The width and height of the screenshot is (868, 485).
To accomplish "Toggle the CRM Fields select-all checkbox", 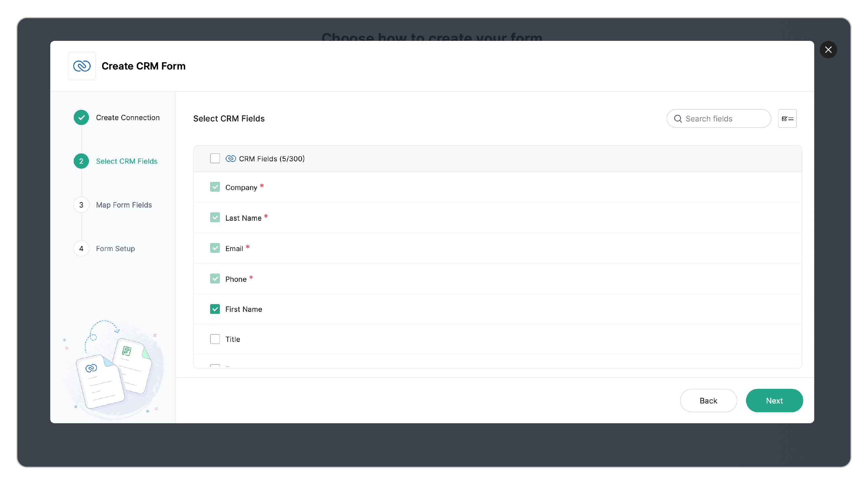I will pos(215,158).
